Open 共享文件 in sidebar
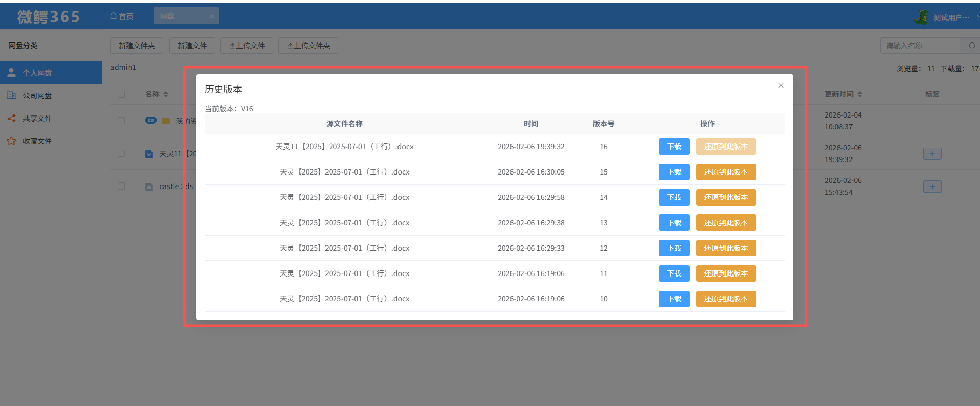This screenshot has height=406, width=980. click(51, 118)
